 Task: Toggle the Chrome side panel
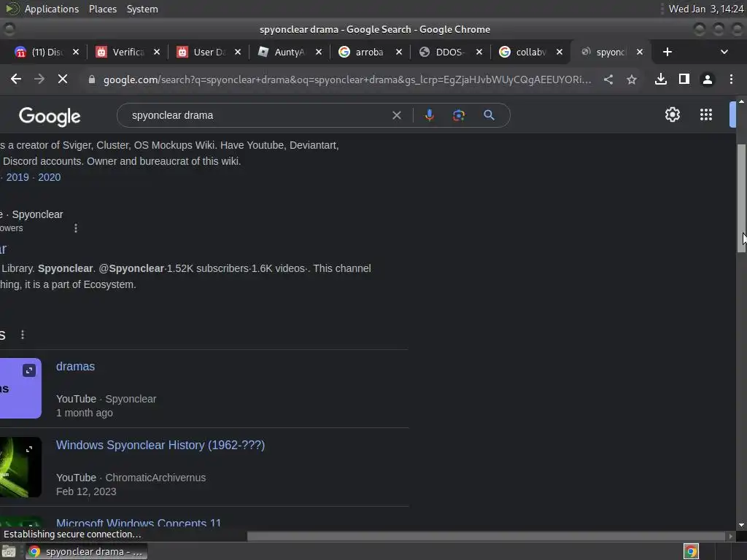pyautogui.click(x=684, y=79)
